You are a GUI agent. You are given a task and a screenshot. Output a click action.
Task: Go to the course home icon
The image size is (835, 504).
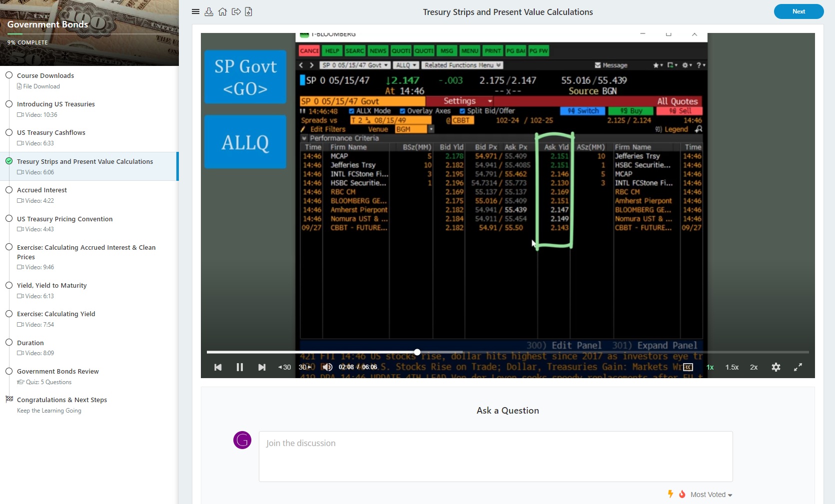tap(222, 11)
